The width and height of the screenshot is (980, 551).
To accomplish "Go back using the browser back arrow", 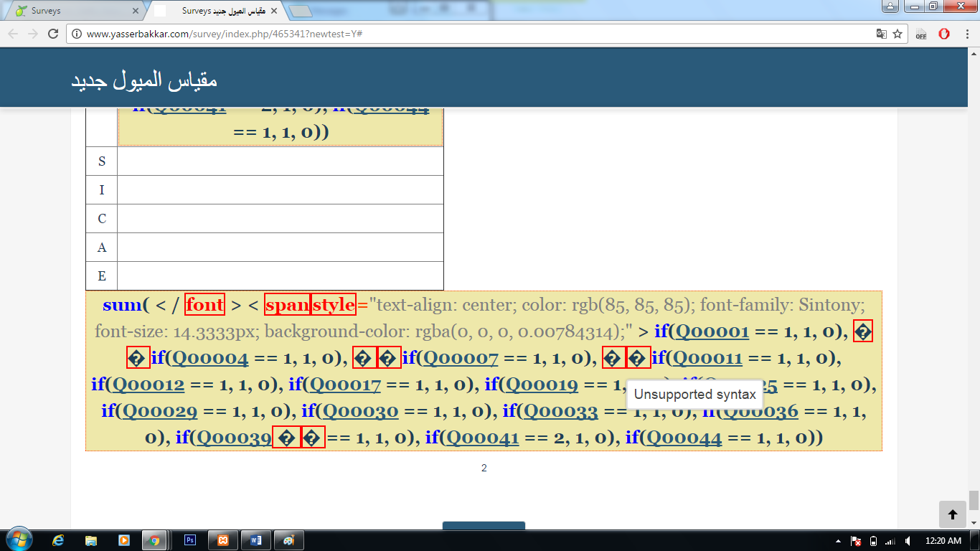I will (x=12, y=34).
